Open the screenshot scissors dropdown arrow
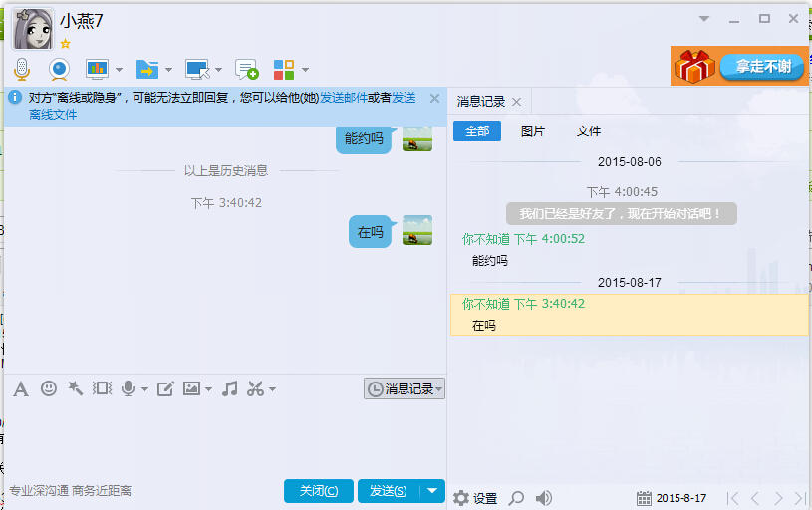 (272, 389)
